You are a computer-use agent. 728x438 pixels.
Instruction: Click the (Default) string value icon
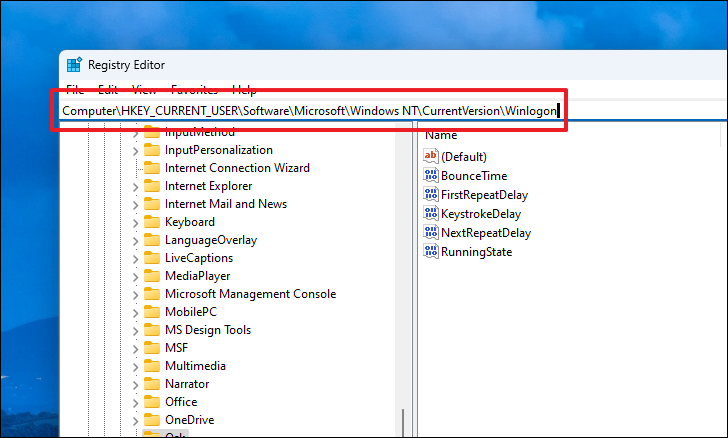click(431, 156)
